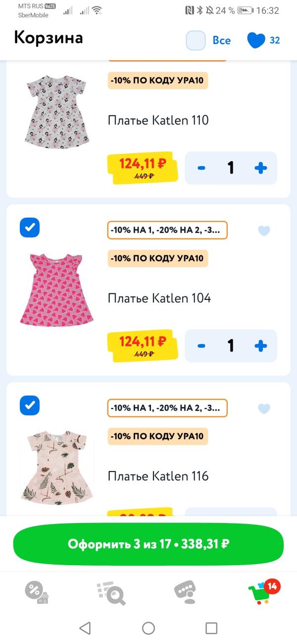Image resolution: width=297 pixels, height=644 pixels.
Task: Favorite the Платье Katlen 116 item
Action: [x=264, y=409]
